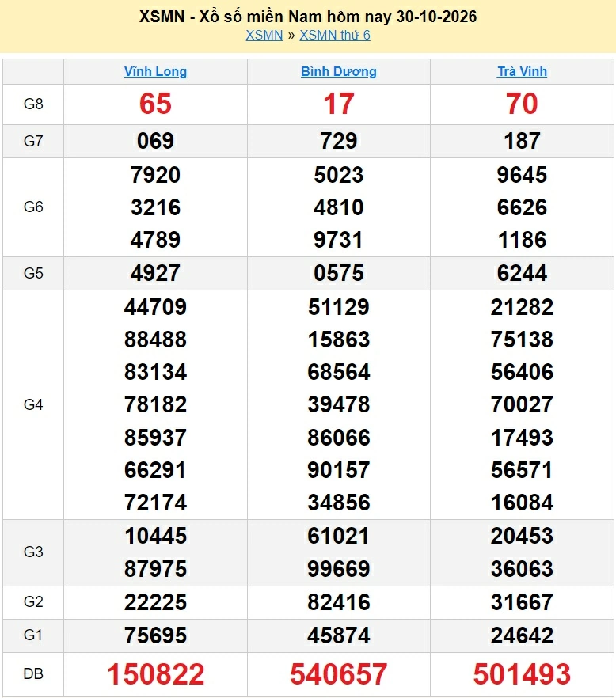Click the G6 number 9731

point(339,240)
